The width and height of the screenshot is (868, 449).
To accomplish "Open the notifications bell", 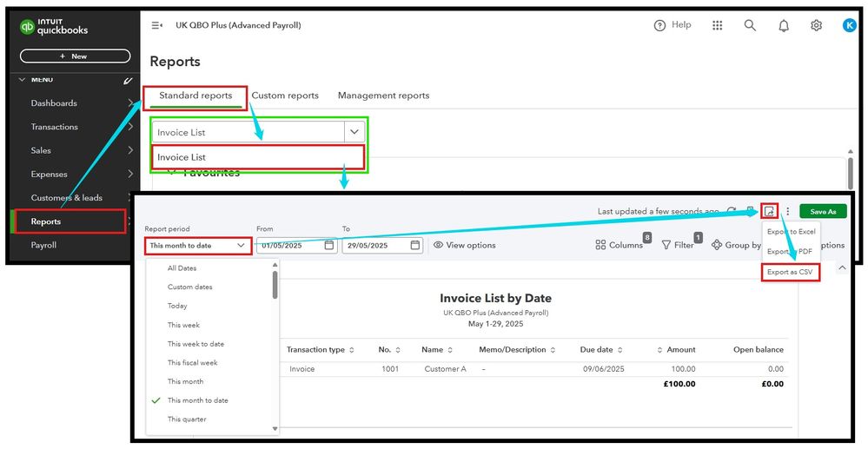I will [x=784, y=25].
